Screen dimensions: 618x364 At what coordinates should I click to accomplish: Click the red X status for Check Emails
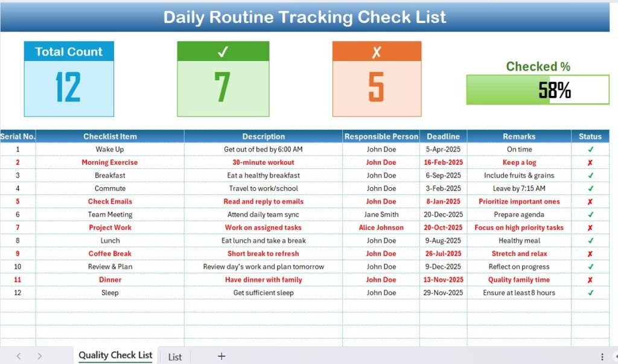click(590, 201)
